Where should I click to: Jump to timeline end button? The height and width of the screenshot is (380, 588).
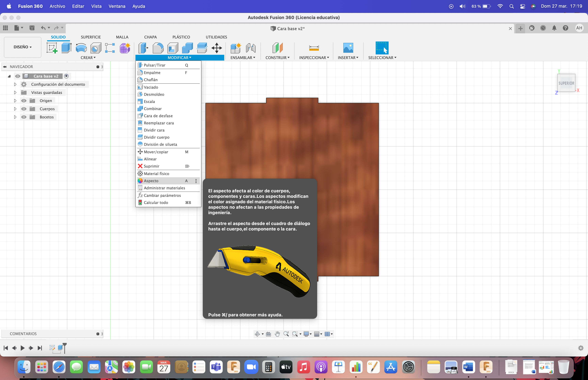[40, 348]
